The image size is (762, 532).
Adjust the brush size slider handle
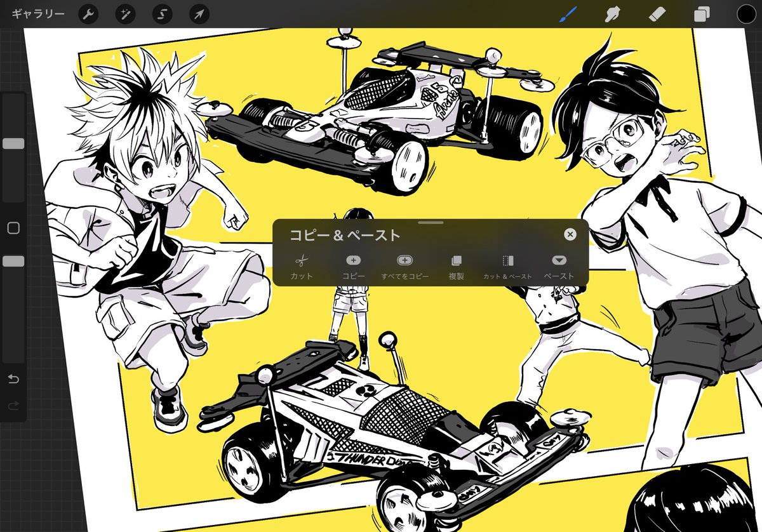pyautogui.click(x=13, y=143)
